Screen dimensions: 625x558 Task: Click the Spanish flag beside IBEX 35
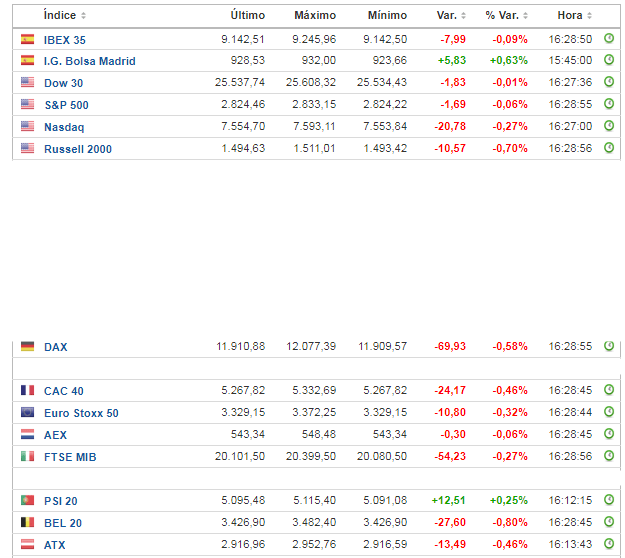point(27,39)
